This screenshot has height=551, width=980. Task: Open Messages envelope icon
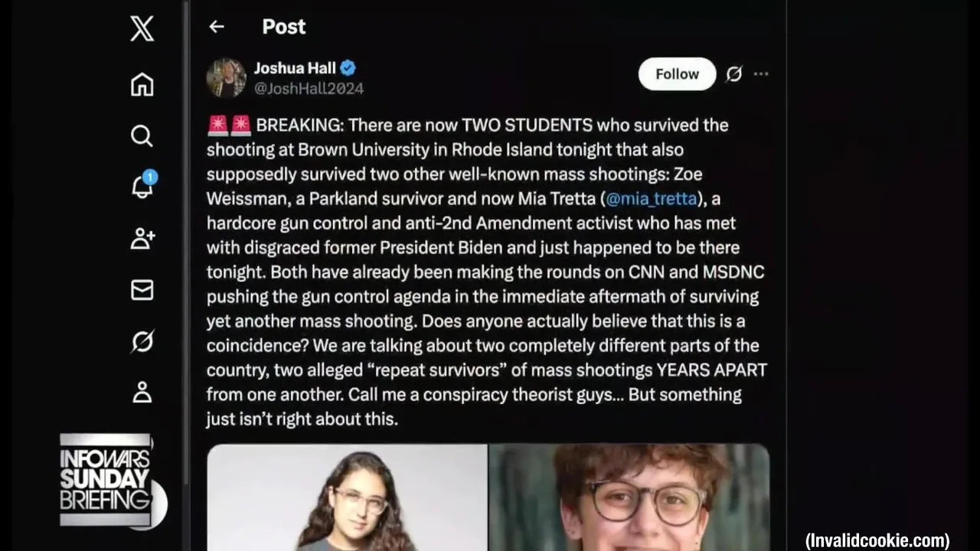(142, 290)
